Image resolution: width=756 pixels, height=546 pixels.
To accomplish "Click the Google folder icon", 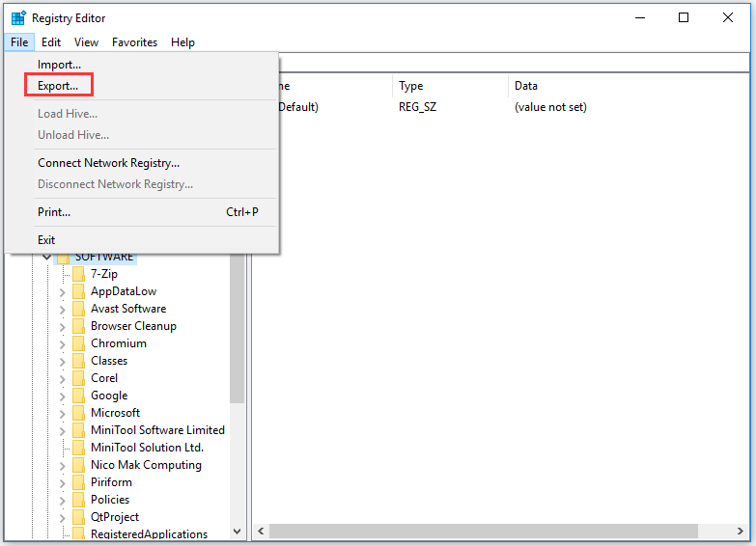I will pos(78,396).
